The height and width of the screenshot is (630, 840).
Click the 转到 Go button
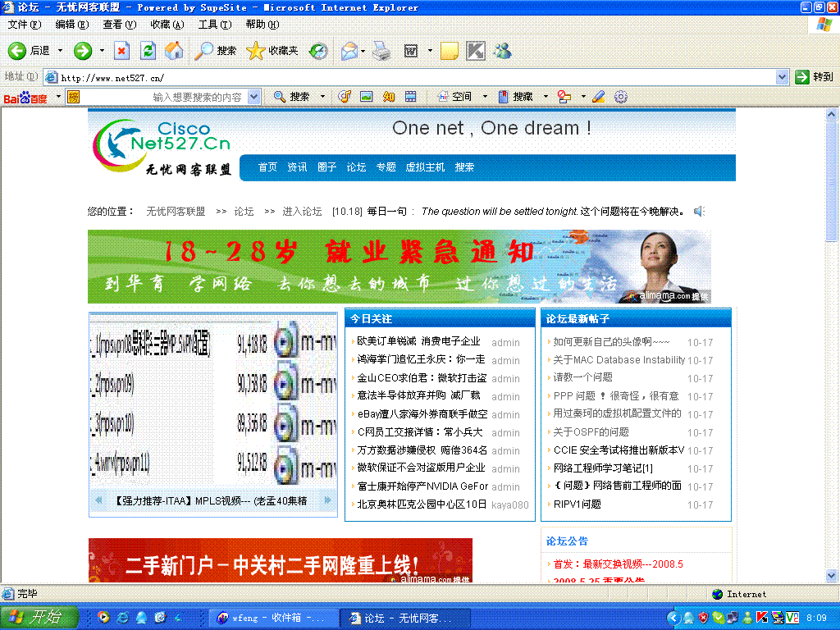(815, 77)
